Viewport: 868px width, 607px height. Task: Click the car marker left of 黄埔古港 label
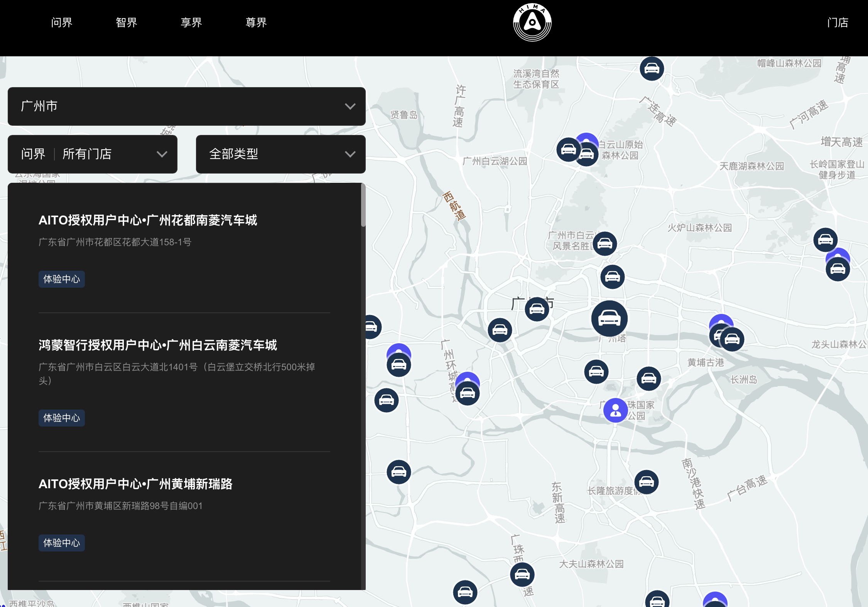pyautogui.click(x=649, y=379)
